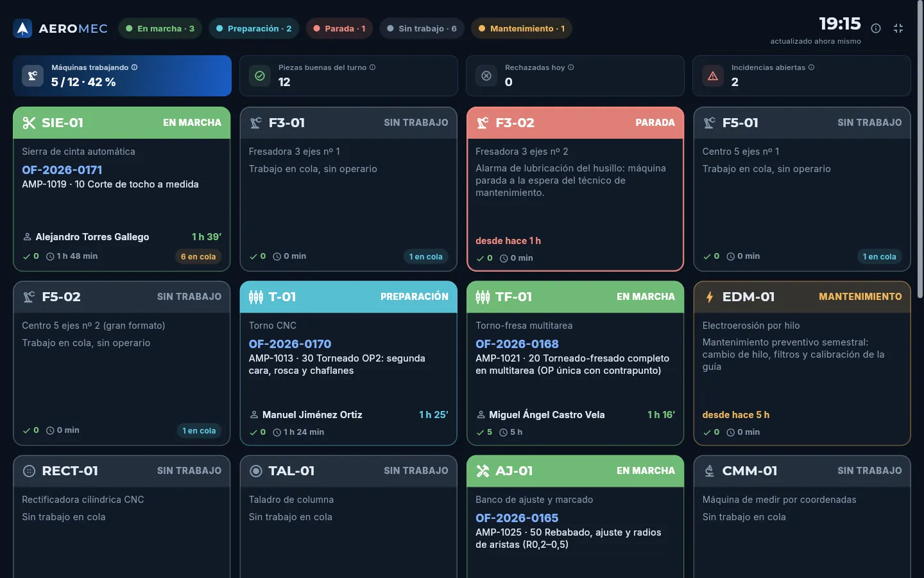Open the info icon beside the clock

click(876, 28)
